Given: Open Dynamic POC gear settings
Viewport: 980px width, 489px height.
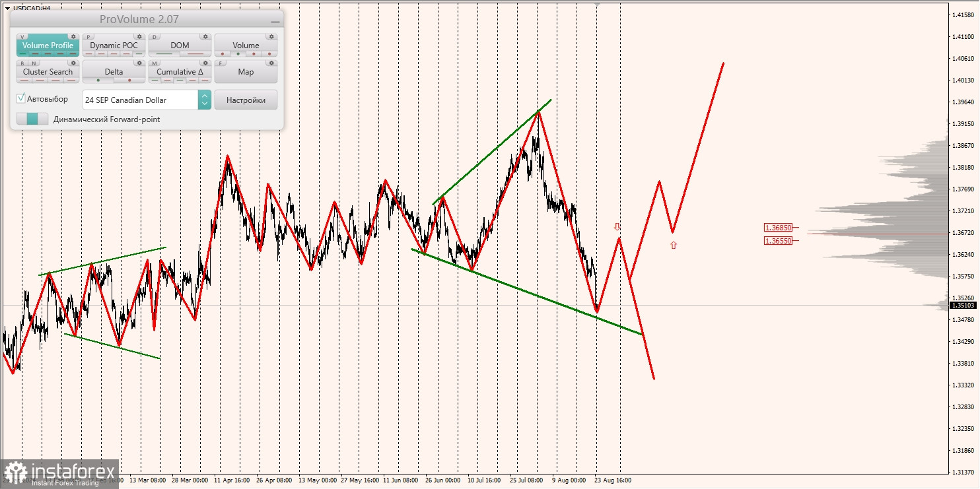Looking at the screenshot, I should click(139, 37).
